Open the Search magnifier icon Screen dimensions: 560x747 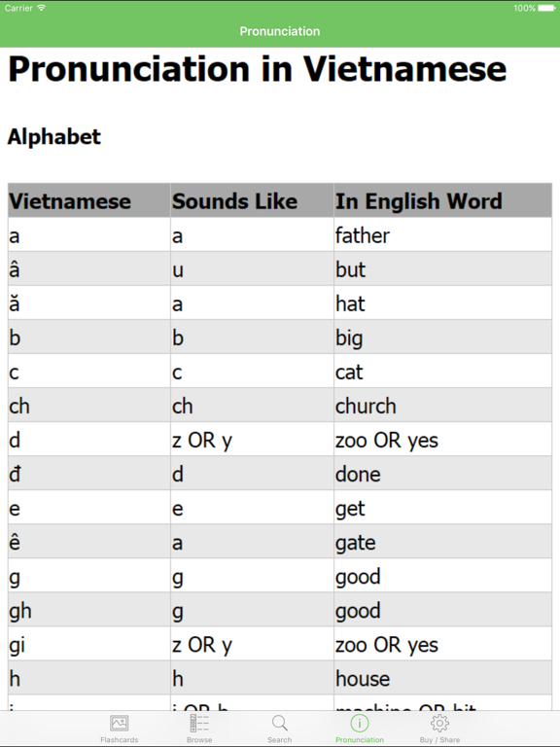click(280, 724)
